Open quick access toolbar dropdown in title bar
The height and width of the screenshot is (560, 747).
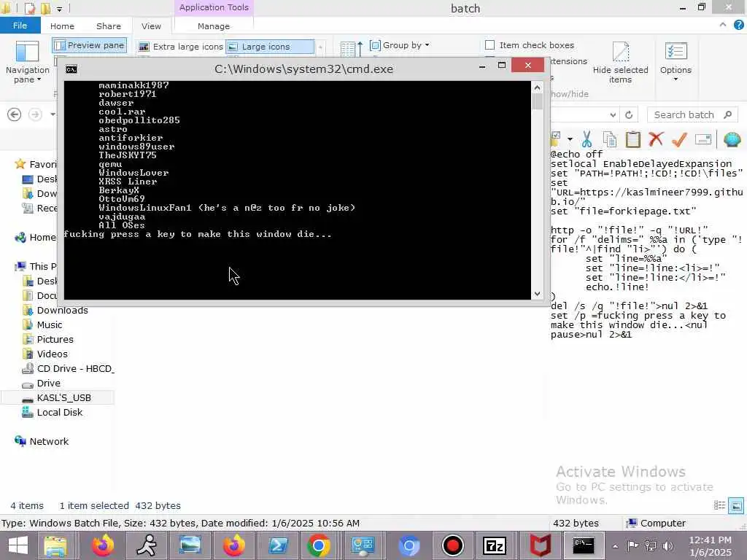pos(59,9)
